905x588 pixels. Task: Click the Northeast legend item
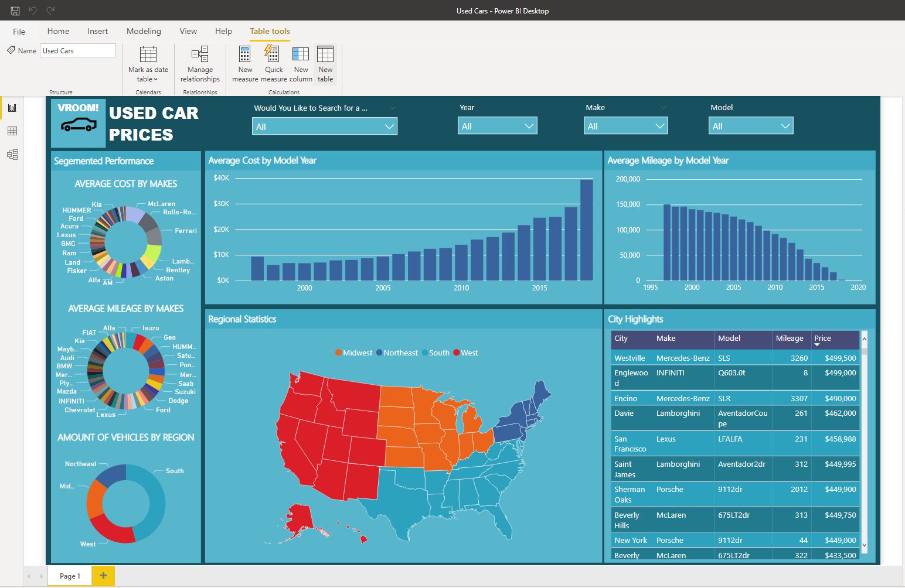(x=397, y=353)
